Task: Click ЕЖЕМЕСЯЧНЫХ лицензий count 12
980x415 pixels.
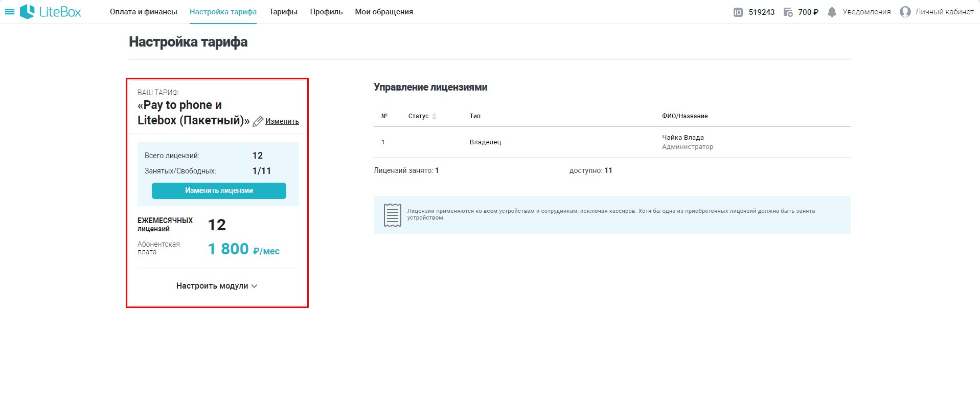Action: 217,225
